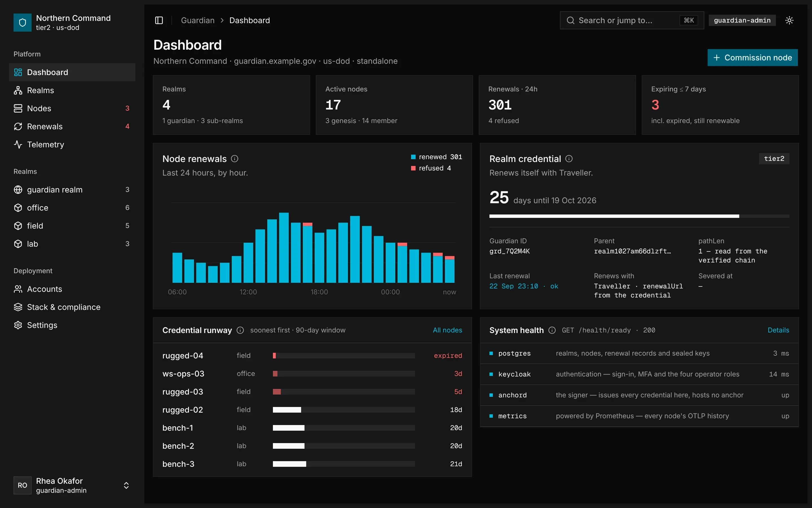
Task: Click the guardian-admin role badge in header
Action: coord(742,21)
